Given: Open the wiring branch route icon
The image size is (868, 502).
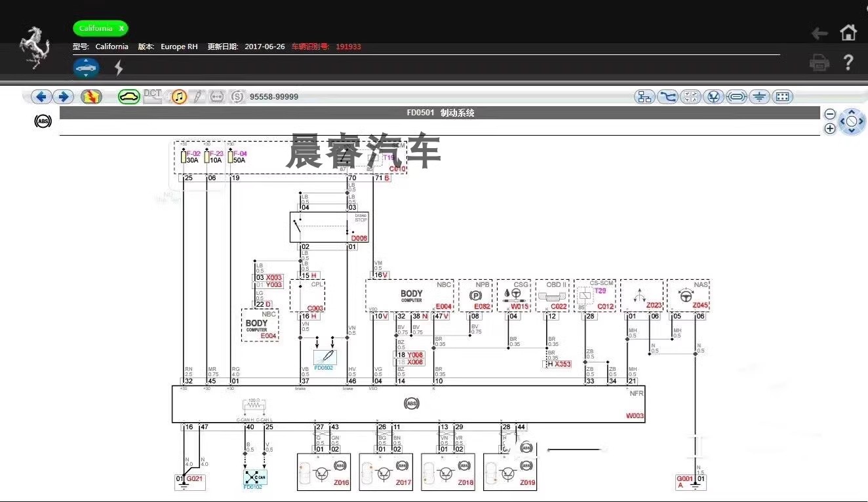Looking at the screenshot, I should (668, 97).
